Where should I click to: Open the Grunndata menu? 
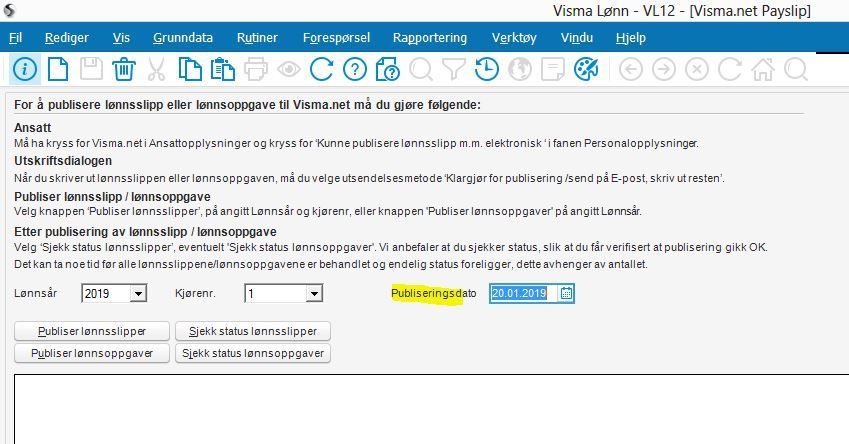pyautogui.click(x=183, y=38)
